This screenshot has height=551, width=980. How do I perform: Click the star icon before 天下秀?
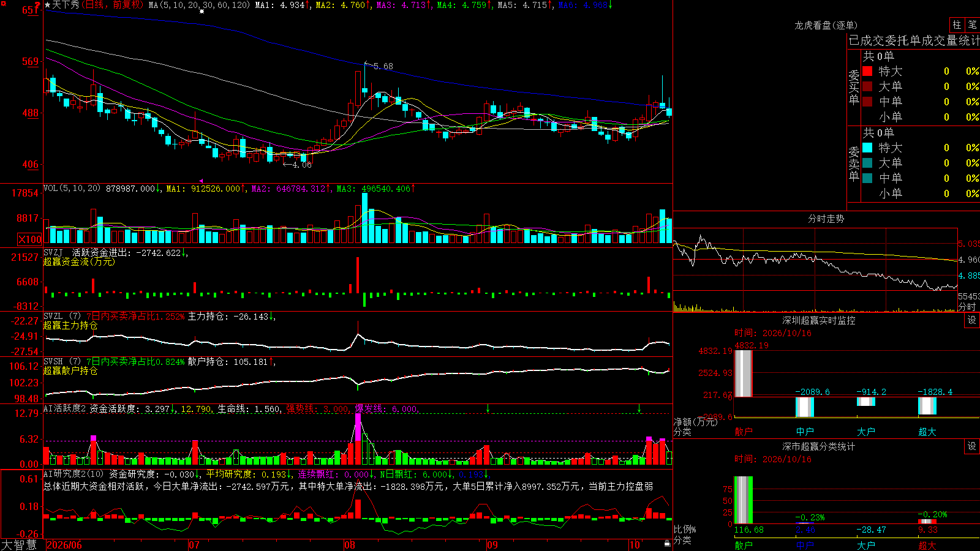click(x=47, y=5)
